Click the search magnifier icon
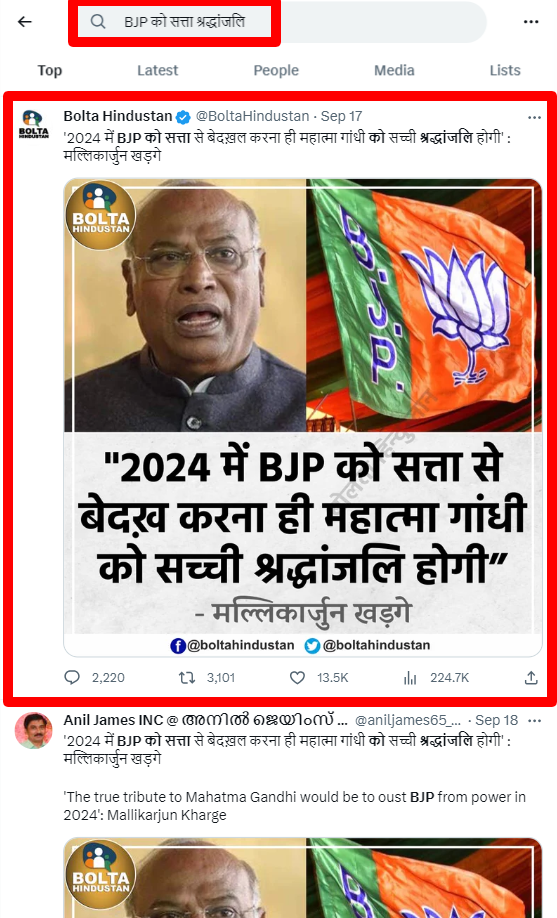Viewport: 557px width, 918px height. (x=98, y=22)
